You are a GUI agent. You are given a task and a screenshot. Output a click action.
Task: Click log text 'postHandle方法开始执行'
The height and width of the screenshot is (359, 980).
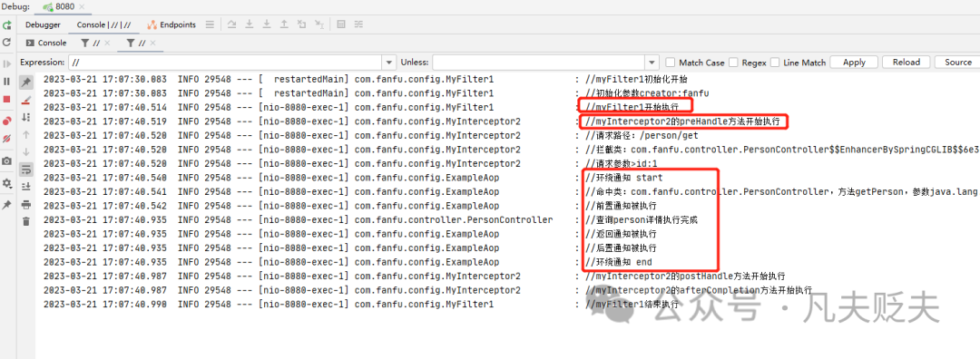tap(732, 276)
